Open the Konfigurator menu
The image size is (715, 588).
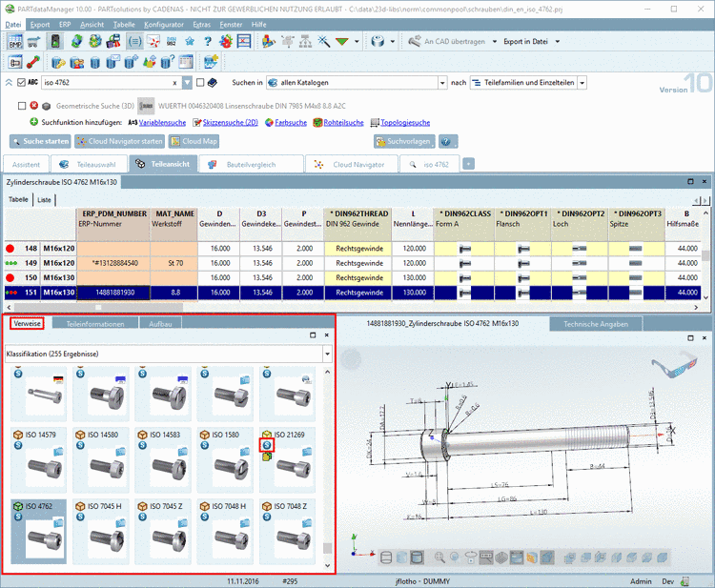[x=164, y=23]
